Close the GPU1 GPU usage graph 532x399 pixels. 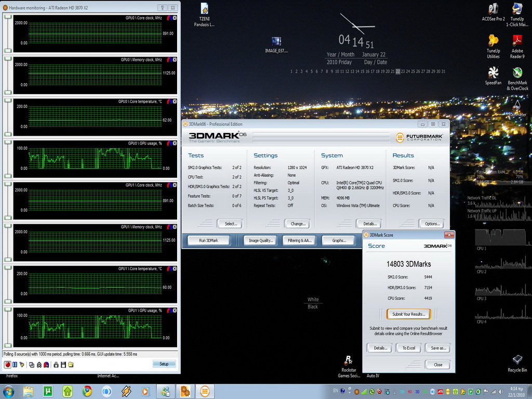[175, 310]
